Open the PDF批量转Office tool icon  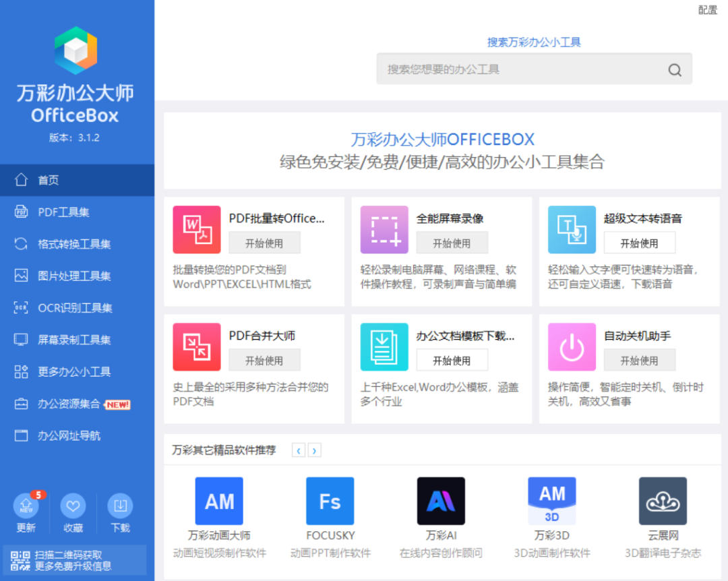(197, 230)
